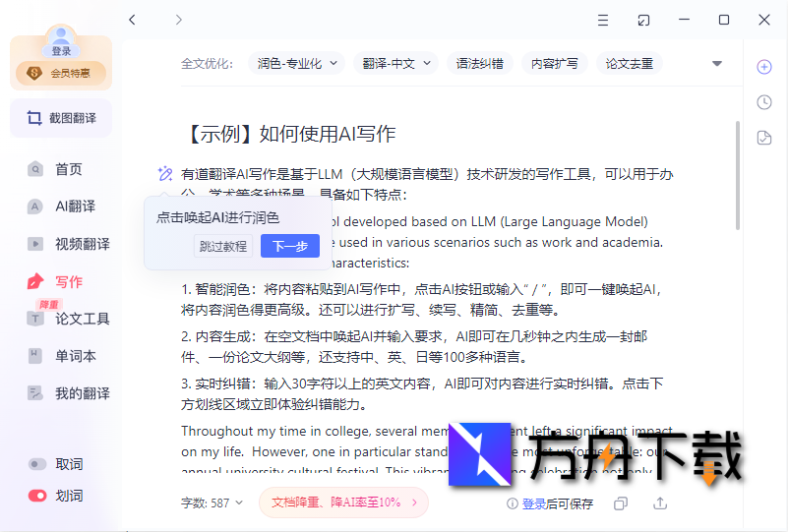This screenshot has height=532, width=788.
Task: Switch to mini window mode icon
Action: point(643,20)
